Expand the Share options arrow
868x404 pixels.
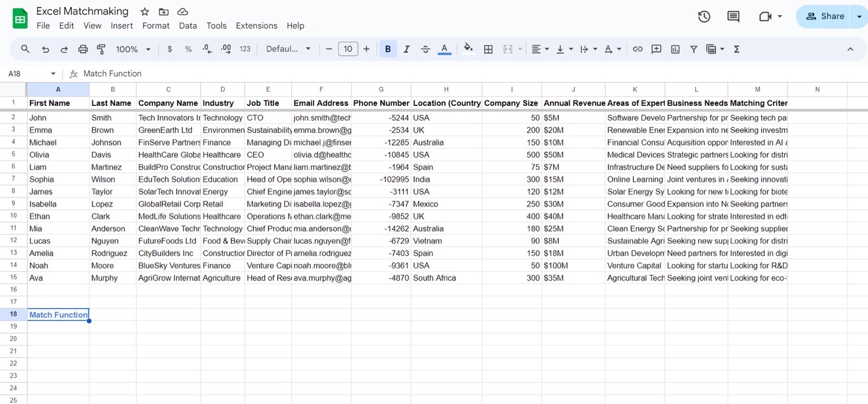coord(859,16)
